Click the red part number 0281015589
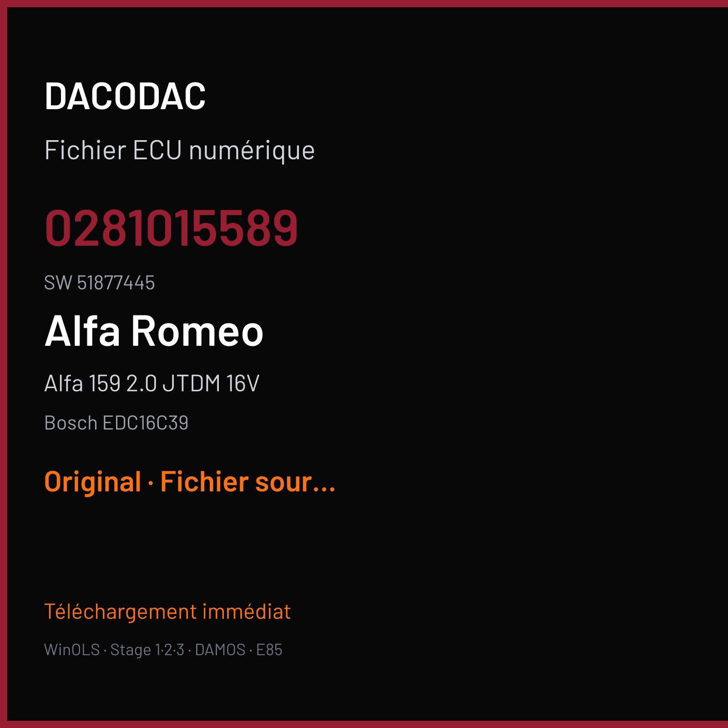The image size is (728, 728). point(171,228)
